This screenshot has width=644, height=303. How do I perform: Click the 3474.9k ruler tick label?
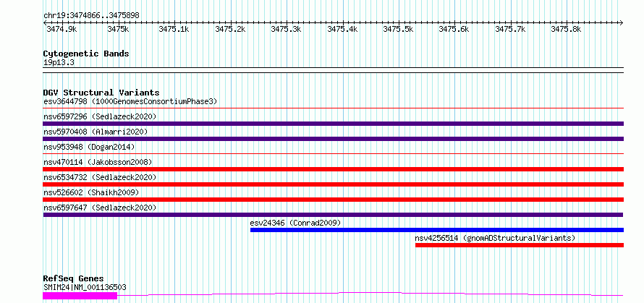[x=62, y=29]
